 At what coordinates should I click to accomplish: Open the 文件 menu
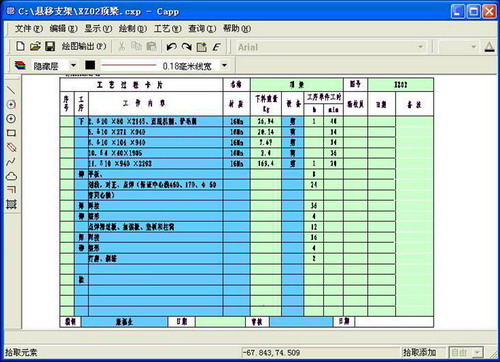point(29,29)
